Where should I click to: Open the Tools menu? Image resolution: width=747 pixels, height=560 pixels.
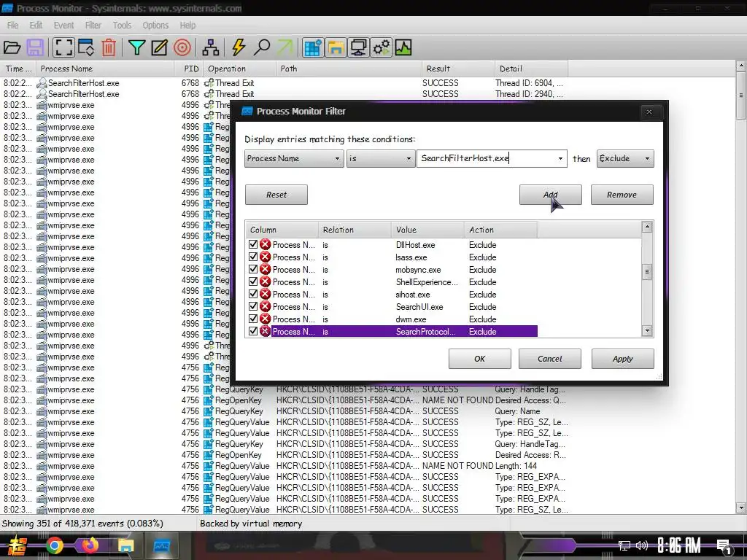tap(122, 26)
